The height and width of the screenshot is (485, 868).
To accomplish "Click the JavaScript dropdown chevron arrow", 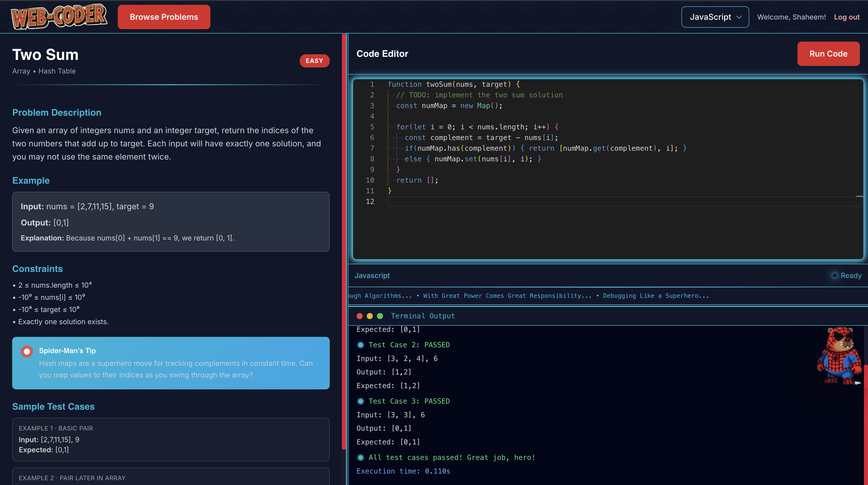I will (739, 17).
